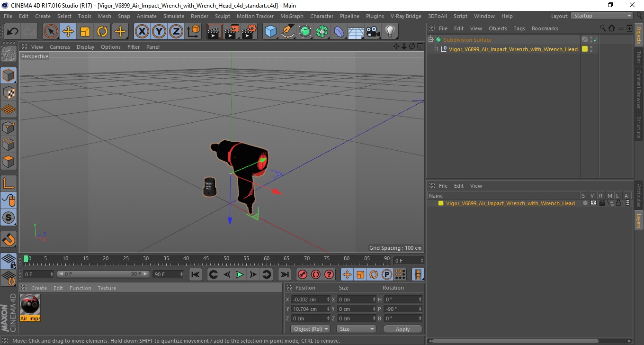
Task: Click layer color swatch in Layers manager
Action: click(441, 203)
